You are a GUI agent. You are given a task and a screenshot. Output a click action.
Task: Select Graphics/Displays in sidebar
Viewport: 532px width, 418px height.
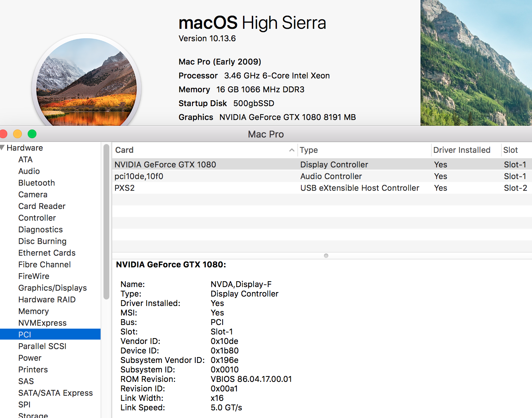coord(53,288)
